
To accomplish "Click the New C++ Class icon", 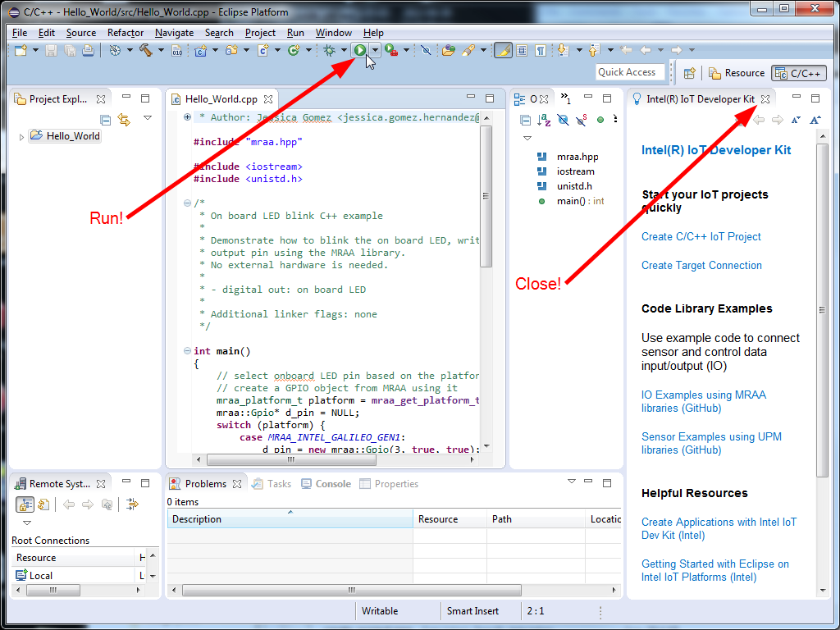I will pos(294,50).
